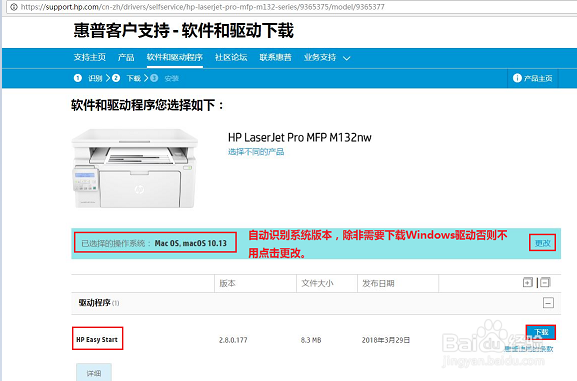Open 社区论坛 navigation tab
Screen dimensions: 577x381
pos(231,57)
